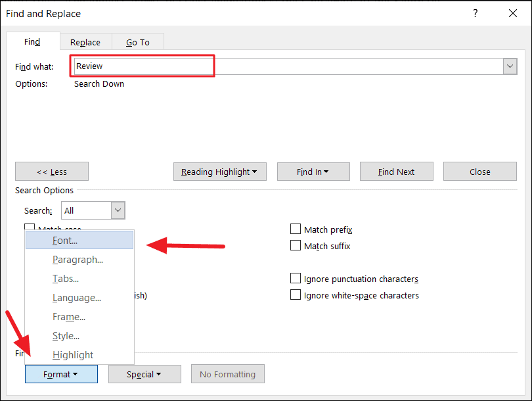Viewport: 532px width, 401px height.
Task: Toggle Ignore white-space characters checkbox
Action: (x=296, y=295)
